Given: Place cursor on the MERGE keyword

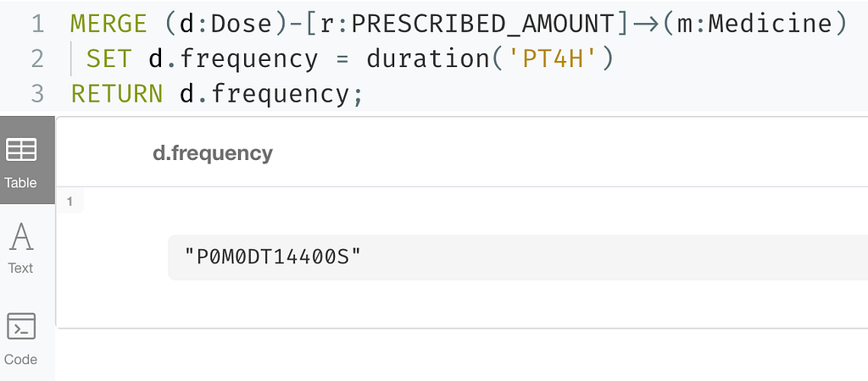Looking at the screenshot, I should [x=108, y=24].
